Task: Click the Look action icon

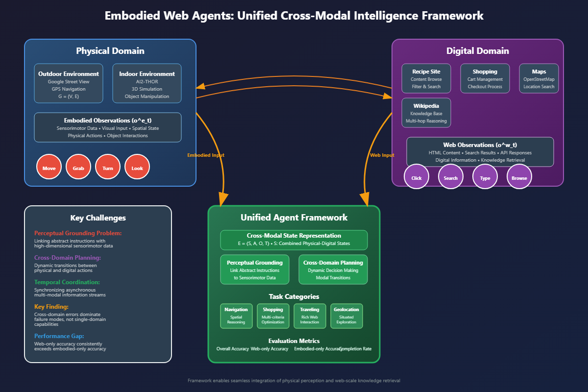Action: point(137,167)
